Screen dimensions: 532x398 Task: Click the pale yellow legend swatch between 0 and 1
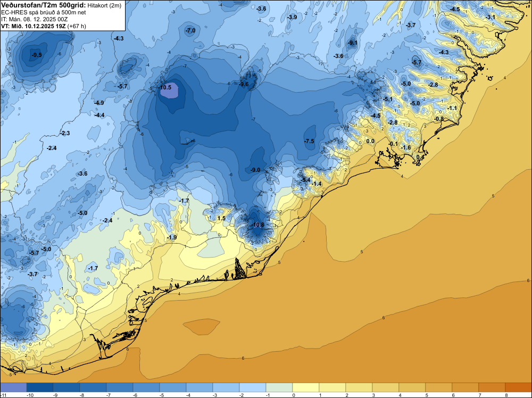click(306, 387)
